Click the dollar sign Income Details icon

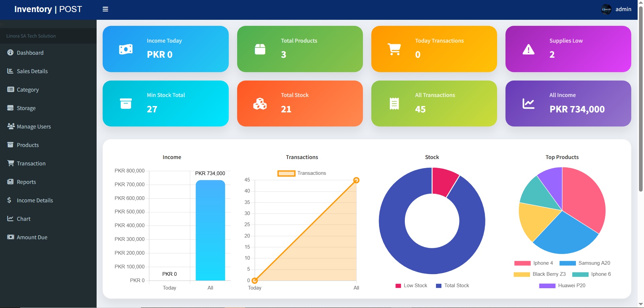tap(9, 200)
